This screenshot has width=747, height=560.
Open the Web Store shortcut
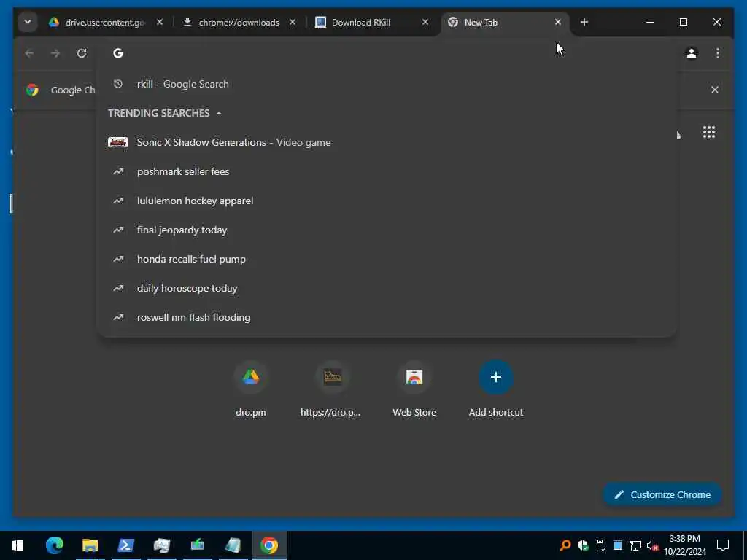[414, 389]
